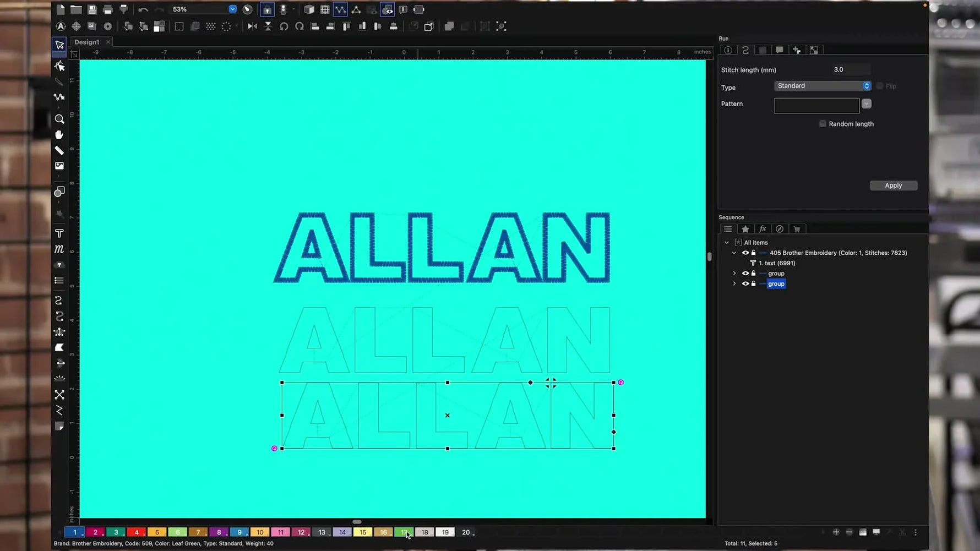Screen dimensions: 980x551
Task: Expand the first unselected group
Action: 734,274
